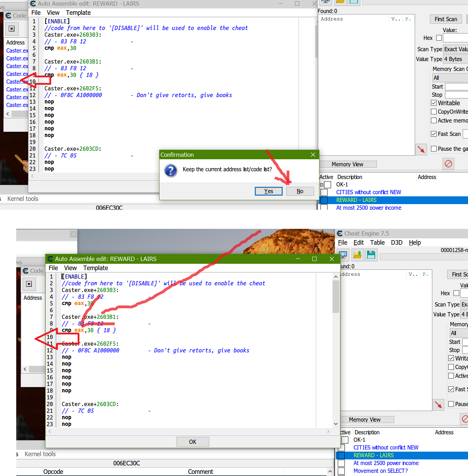
Task: Toggle the CopyOnWrite checkbox
Action: (x=434, y=112)
